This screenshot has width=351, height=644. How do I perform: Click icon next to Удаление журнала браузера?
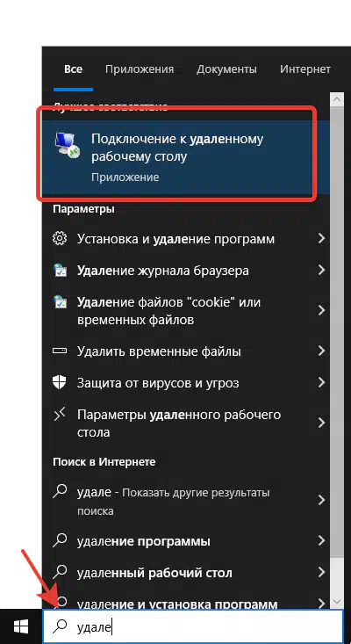pyautogui.click(x=60, y=271)
